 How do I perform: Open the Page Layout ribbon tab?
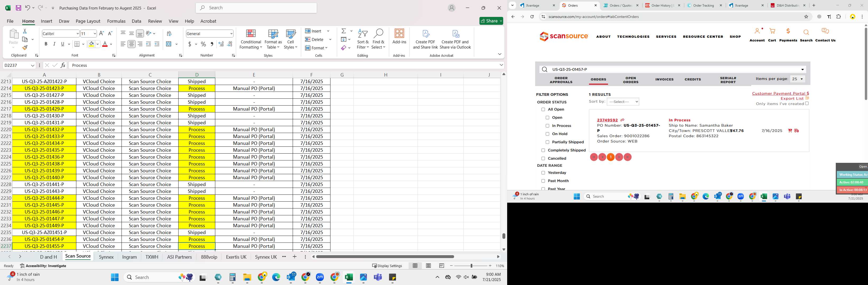point(88,21)
